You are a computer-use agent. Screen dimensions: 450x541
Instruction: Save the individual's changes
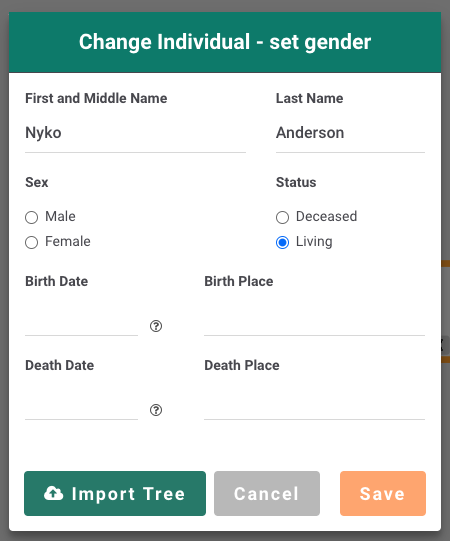[383, 493]
